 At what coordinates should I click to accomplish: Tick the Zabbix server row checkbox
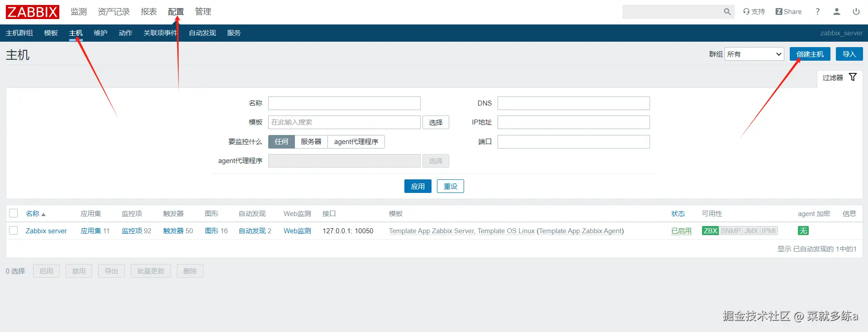[x=14, y=231]
